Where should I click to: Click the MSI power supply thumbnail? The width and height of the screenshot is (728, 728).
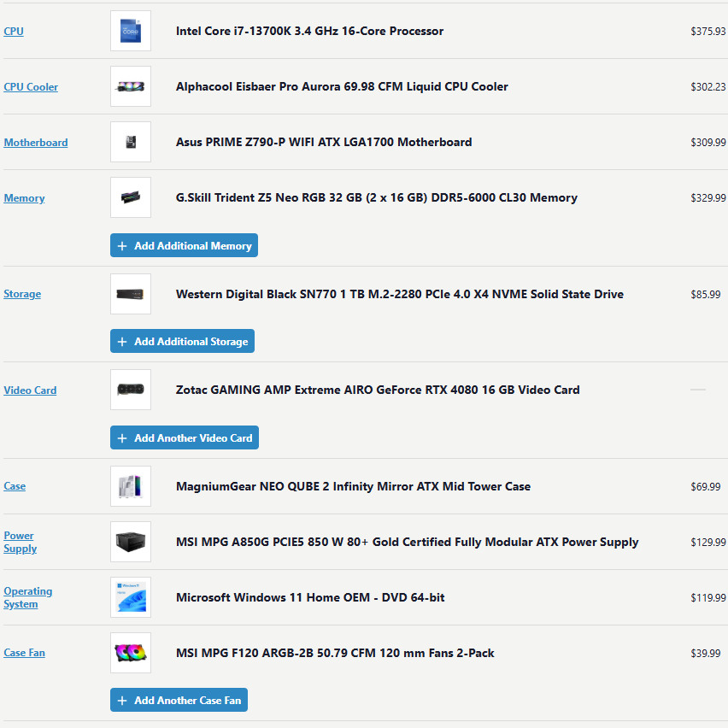pos(130,542)
